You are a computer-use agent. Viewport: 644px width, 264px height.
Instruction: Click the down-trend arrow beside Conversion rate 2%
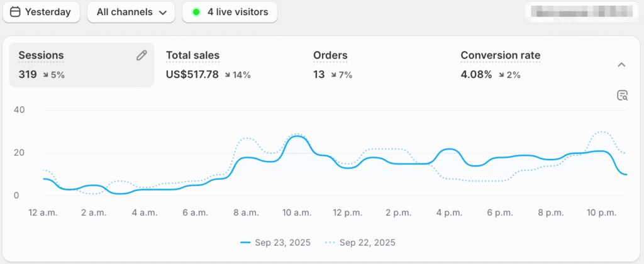[502, 75]
